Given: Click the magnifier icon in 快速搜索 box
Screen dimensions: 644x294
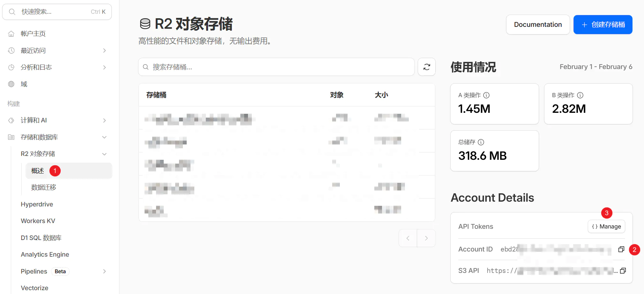Looking at the screenshot, I should click(x=12, y=12).
